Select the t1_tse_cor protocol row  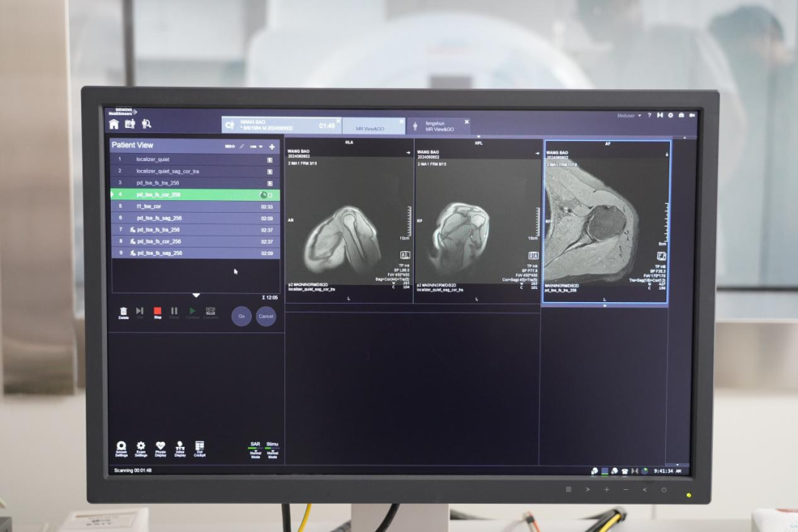pos(195,206)
